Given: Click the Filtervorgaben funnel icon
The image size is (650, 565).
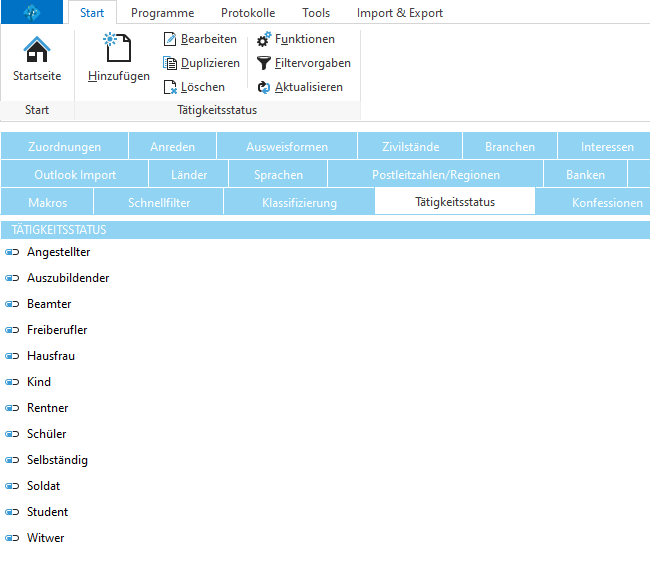Looking at the screenshot, I should point(264,63).
